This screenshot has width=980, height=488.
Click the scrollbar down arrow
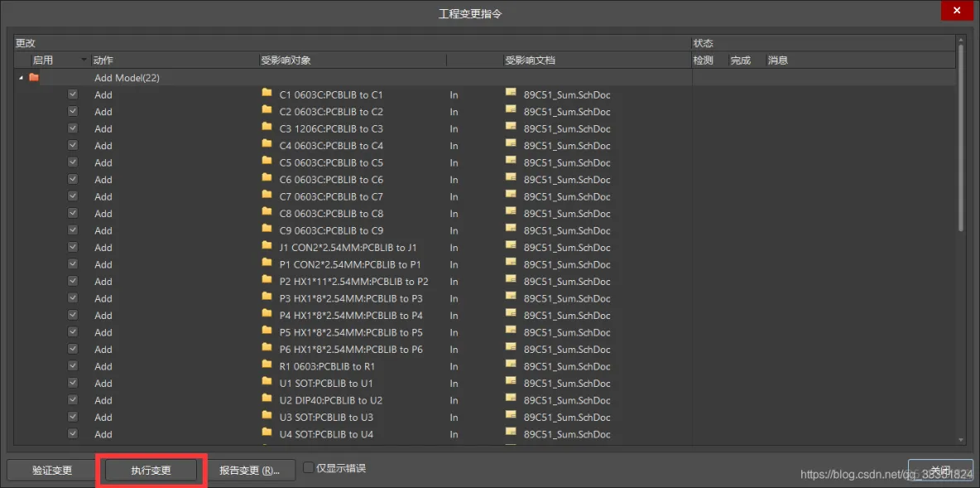pyautogui.click(x=961, y=440)
